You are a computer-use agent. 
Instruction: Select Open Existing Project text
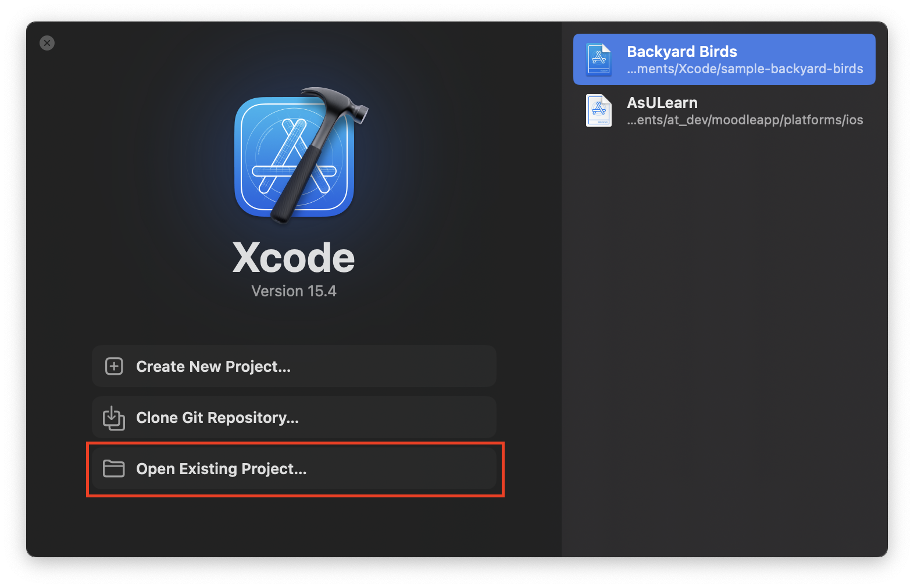coord(221,469)
